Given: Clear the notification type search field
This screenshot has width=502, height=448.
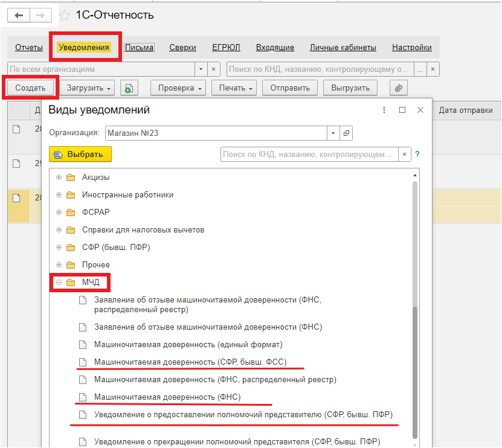Looking at the screenshot, I should (x=404, y=154).
